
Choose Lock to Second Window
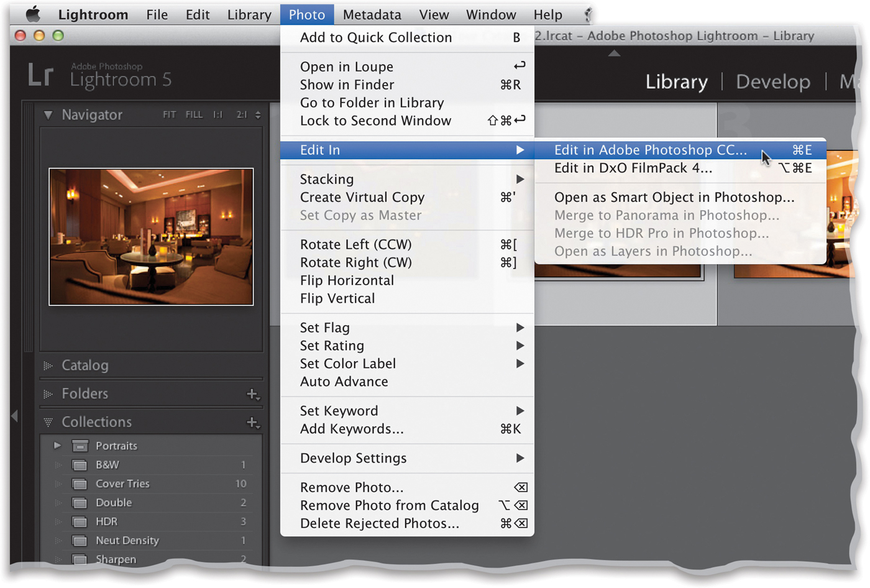[x=407, y=121]
